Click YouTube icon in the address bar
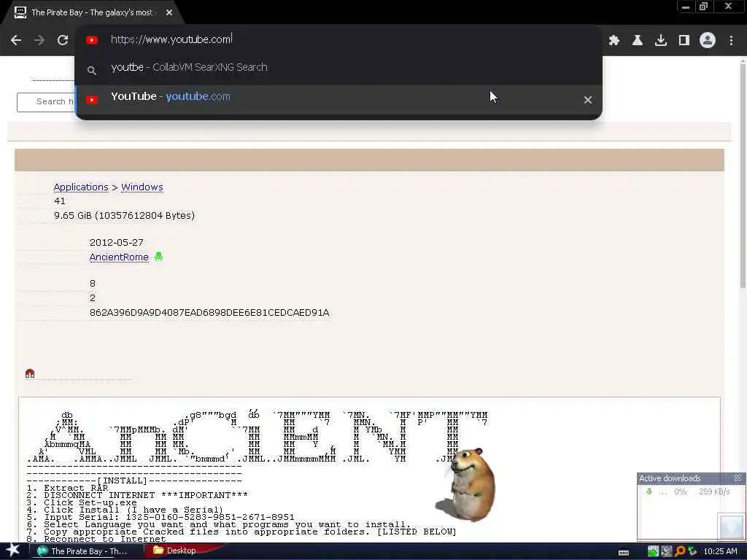The height and width of the screenshot is (560, 747). (x=92, y=40)
